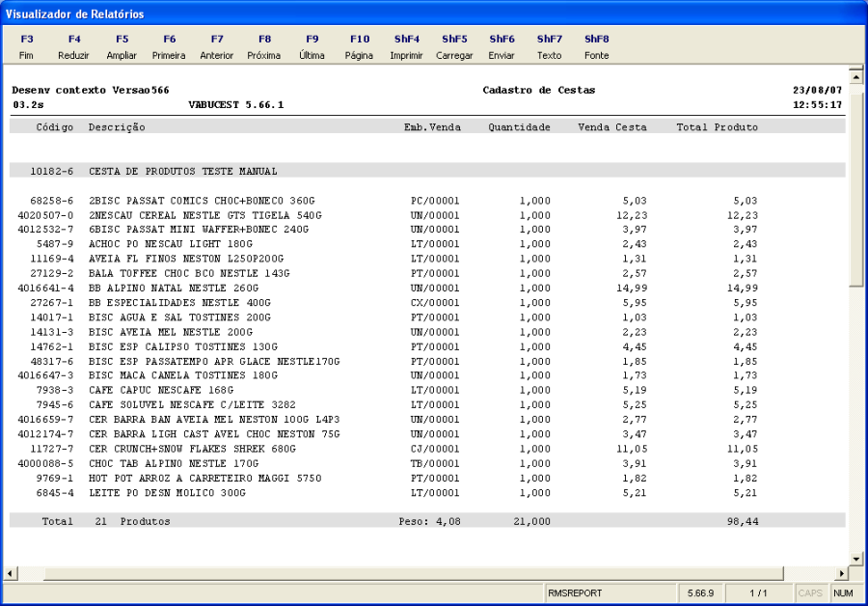Click row BB ALPINO NATAL NESTLE 260G

pyautogui.click(x=388, y=289)
